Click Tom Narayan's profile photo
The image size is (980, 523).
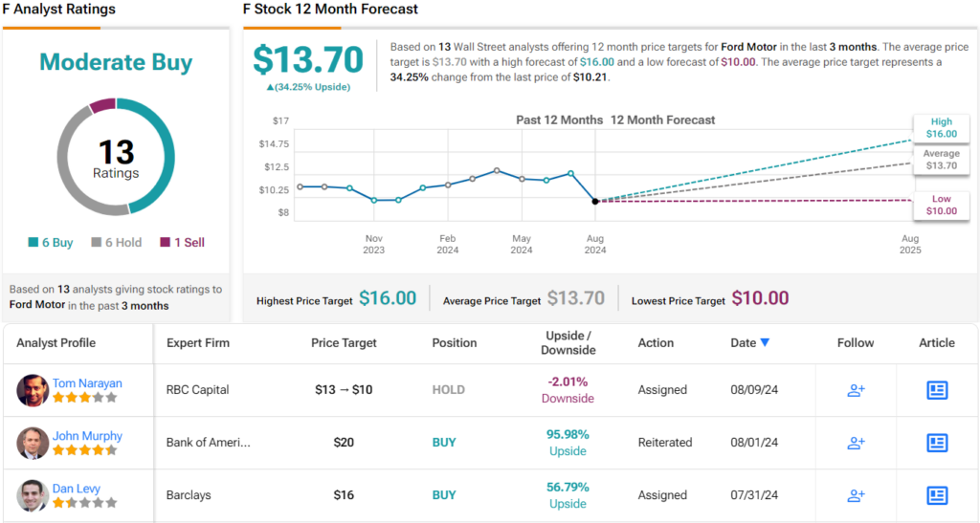[x=33, y=390]
